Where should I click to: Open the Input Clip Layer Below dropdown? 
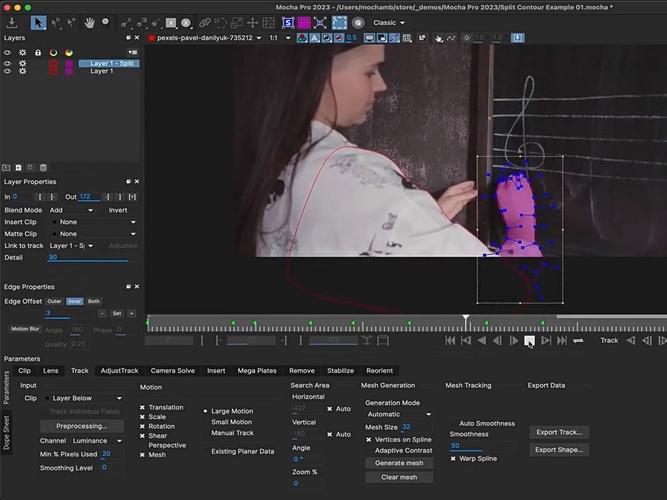tap(84, 398)
